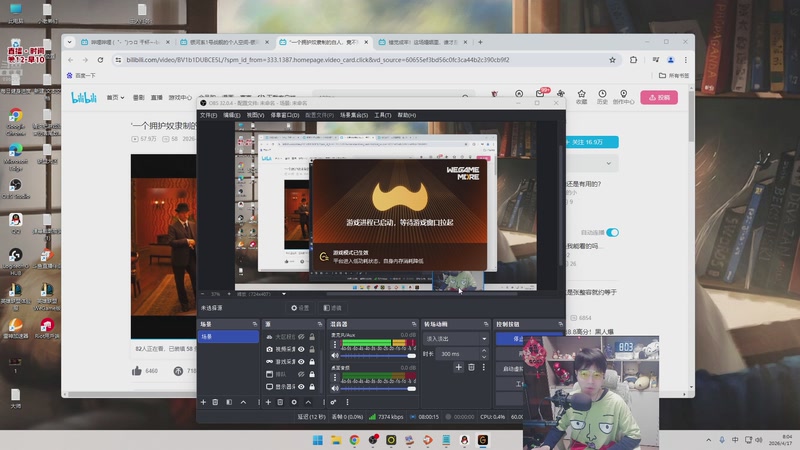The height and width of the screenshot is (450, 800).
Task: Move source up with Sources toolbar arrow
Action: 308,402
